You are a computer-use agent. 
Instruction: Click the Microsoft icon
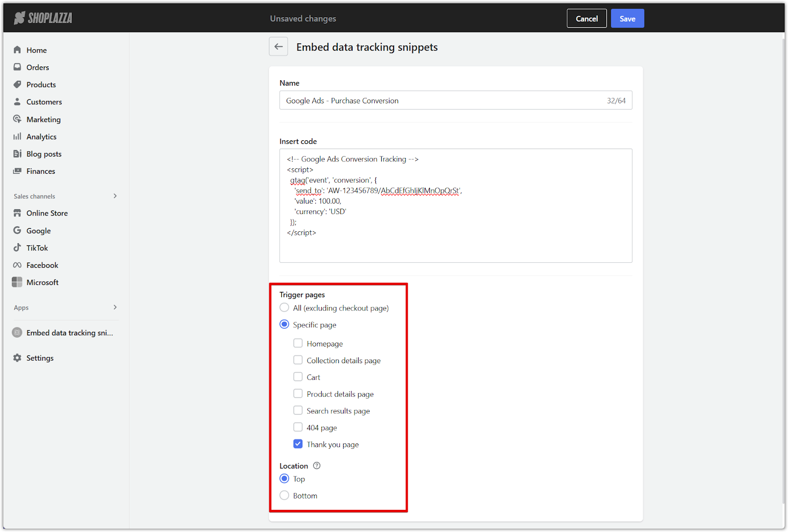17,282
